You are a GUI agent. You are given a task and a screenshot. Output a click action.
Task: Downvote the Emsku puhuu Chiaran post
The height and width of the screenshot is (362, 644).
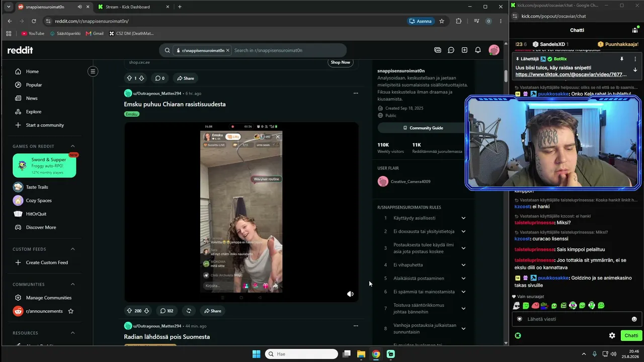146,311
